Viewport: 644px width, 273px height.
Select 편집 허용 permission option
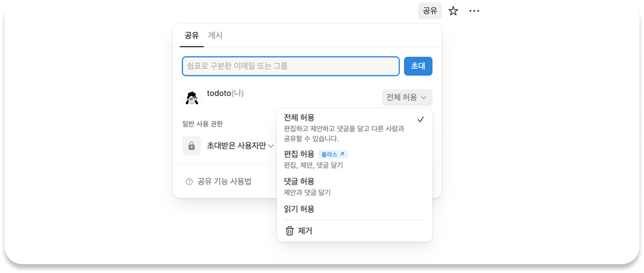click(x=354, y=159)
